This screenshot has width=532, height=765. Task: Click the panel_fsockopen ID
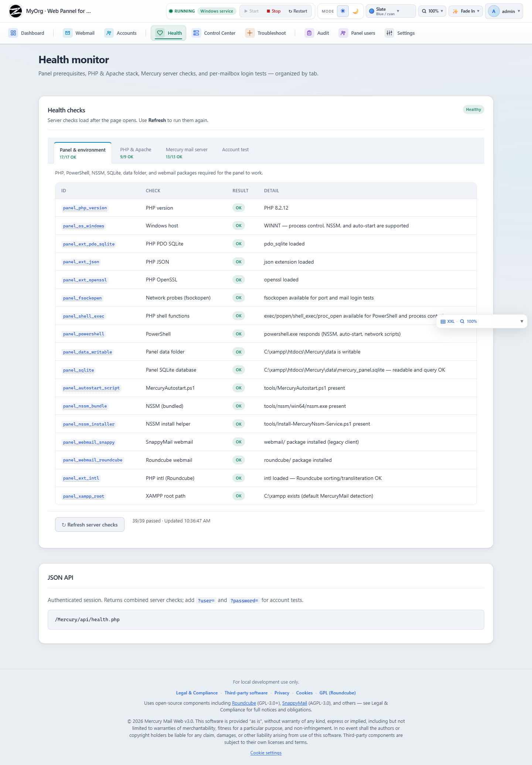click(x=82, y=298)
